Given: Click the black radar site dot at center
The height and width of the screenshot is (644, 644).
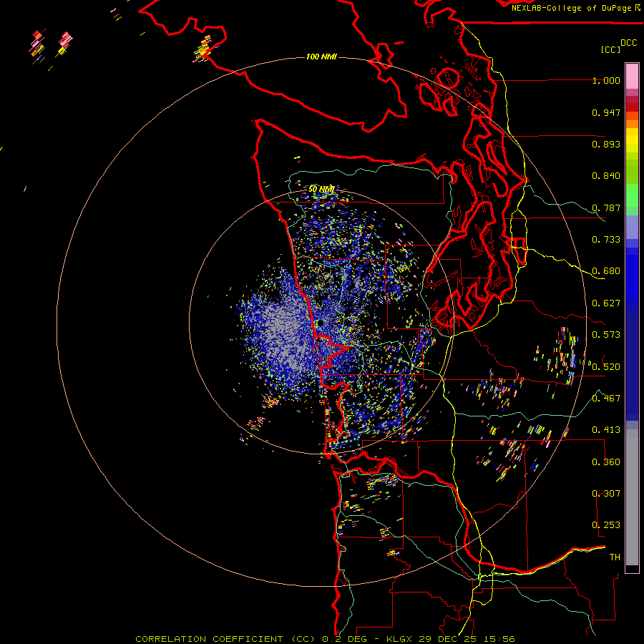Looking at the screenshot, I should [x=320, y=323].
